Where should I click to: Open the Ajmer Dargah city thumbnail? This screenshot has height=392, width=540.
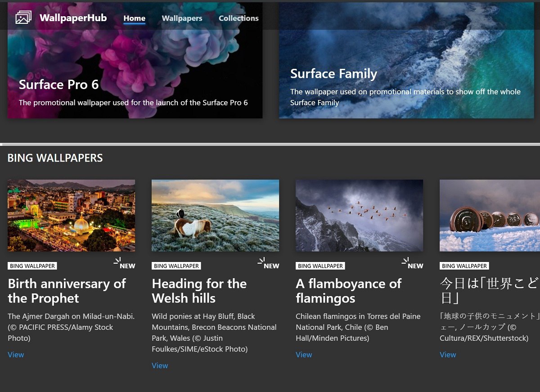pyautogui.click(x=71, y=216)
